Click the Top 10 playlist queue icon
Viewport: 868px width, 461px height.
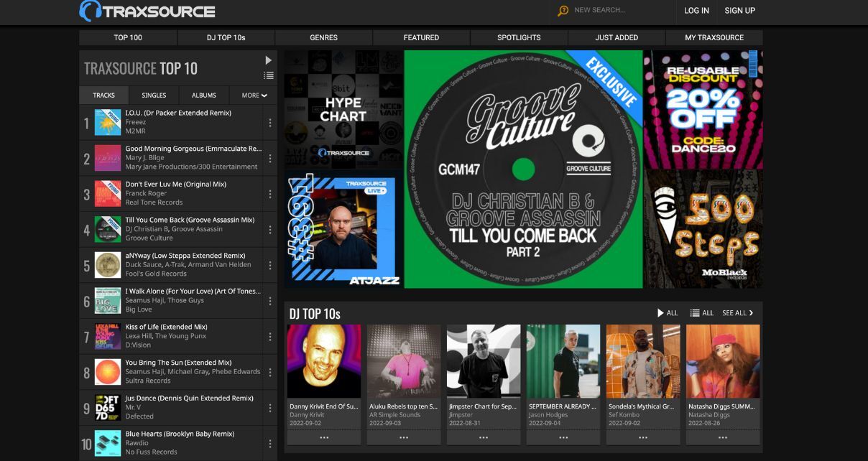click(269, 75)
